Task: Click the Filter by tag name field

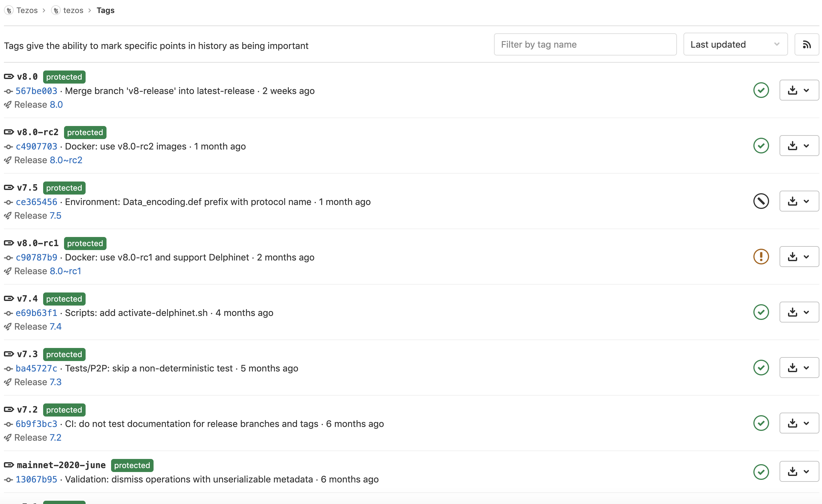Action: 585,44
